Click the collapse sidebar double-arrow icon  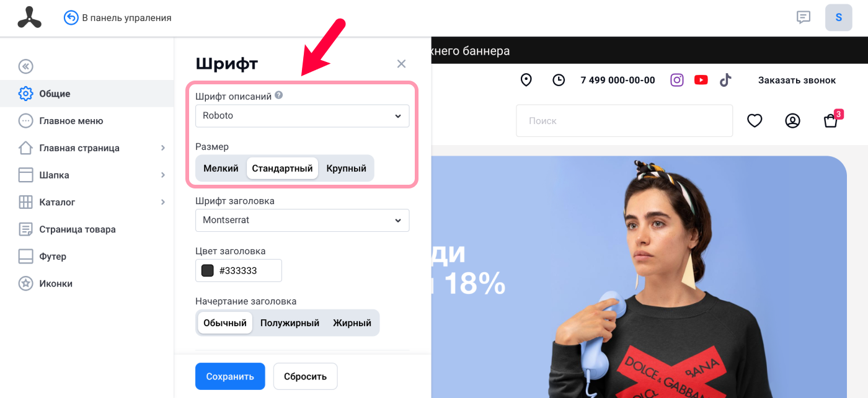[25, 66]
